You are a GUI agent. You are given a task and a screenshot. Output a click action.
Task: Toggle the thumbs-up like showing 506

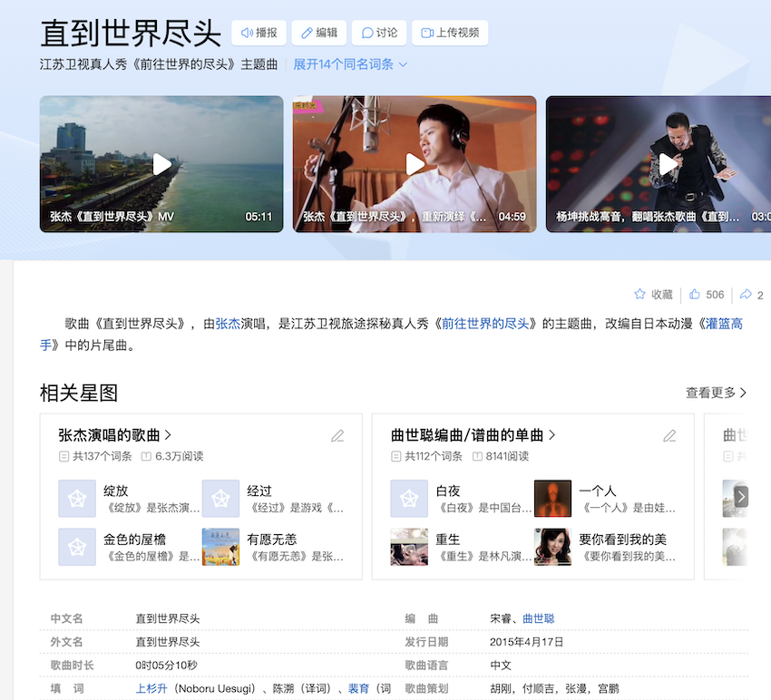pos(693,294)
